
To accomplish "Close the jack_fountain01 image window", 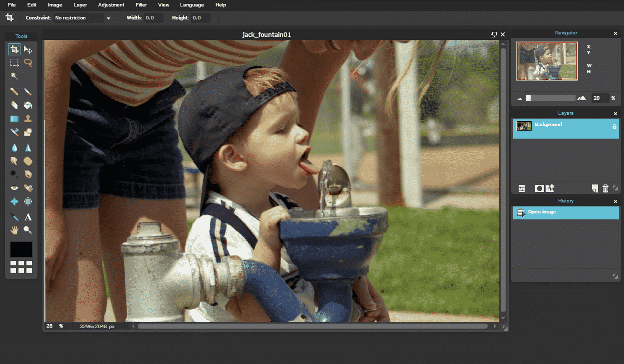I will point(503,34).
